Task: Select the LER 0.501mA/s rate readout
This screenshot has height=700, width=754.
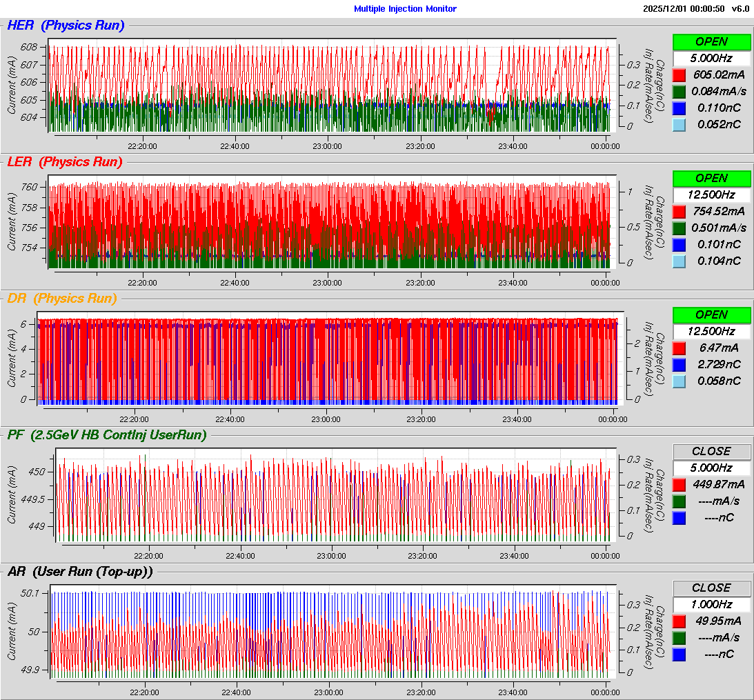Action: (x=718, y=228)
